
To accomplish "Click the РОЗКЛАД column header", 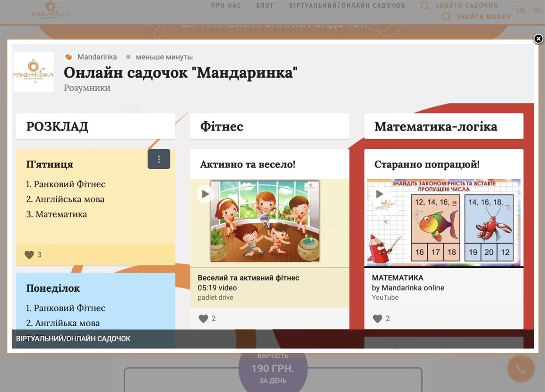I will (x=95, y=126).
